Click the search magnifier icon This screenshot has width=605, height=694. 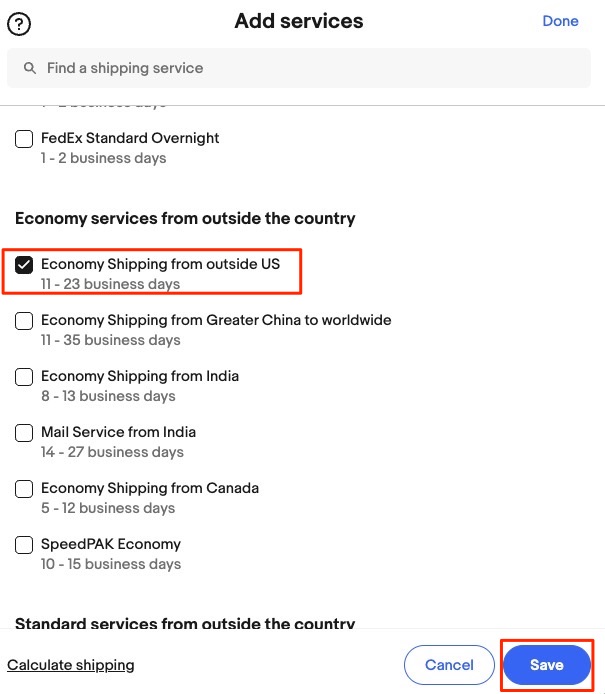(x=28, y=69)
